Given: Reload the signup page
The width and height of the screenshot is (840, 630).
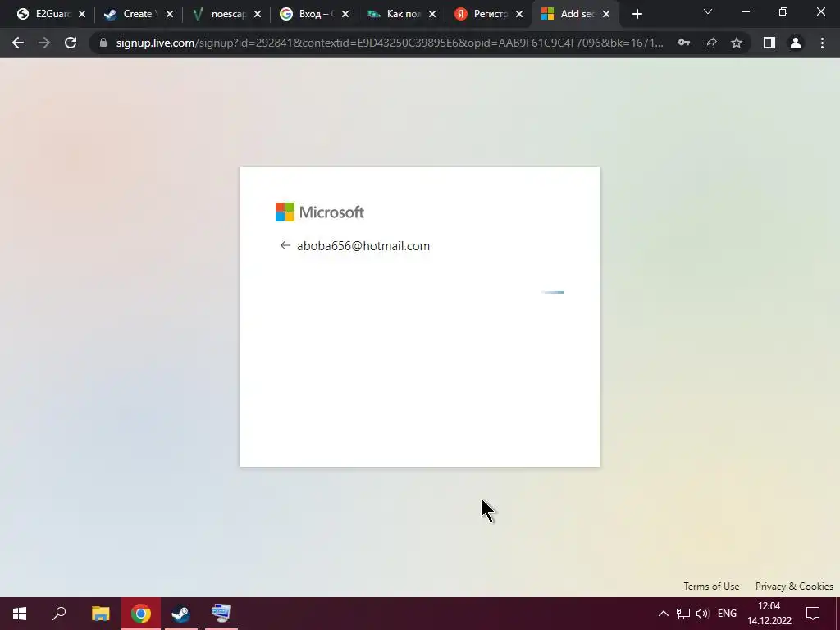Looking at the screenshot, I should [71, 43].
